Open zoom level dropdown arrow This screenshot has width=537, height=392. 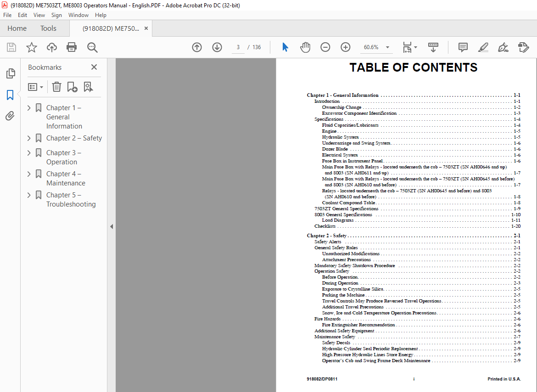point(388,47)
